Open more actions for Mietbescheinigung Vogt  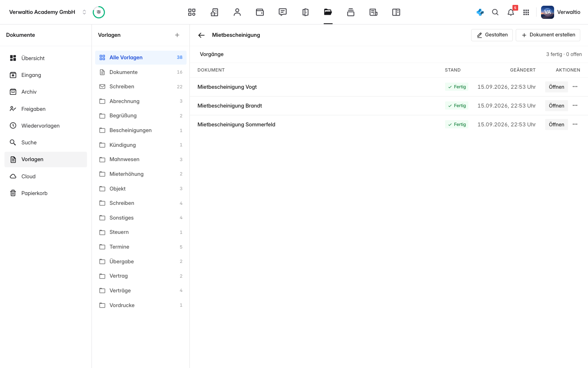coord(575,87)
